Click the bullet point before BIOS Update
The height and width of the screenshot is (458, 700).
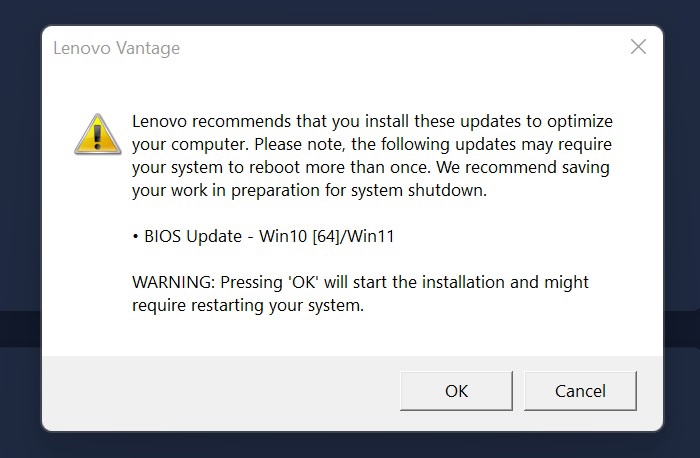(136, 237)
